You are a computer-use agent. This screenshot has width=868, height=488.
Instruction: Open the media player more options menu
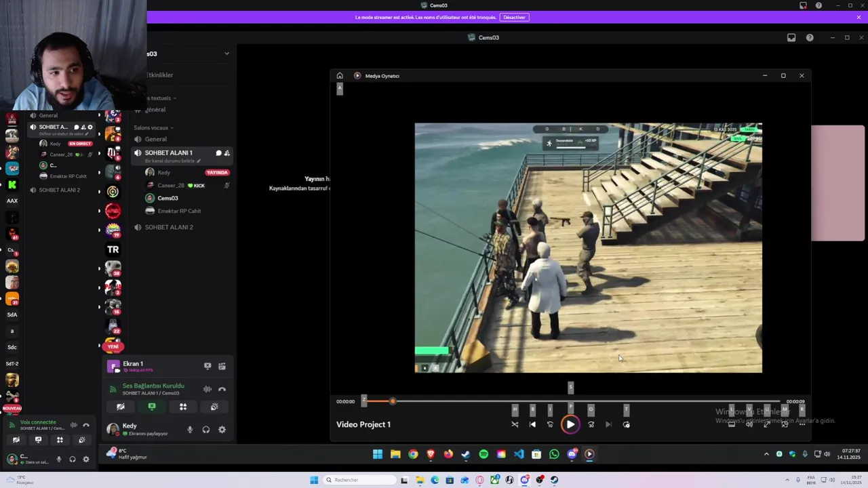[802, 424]
